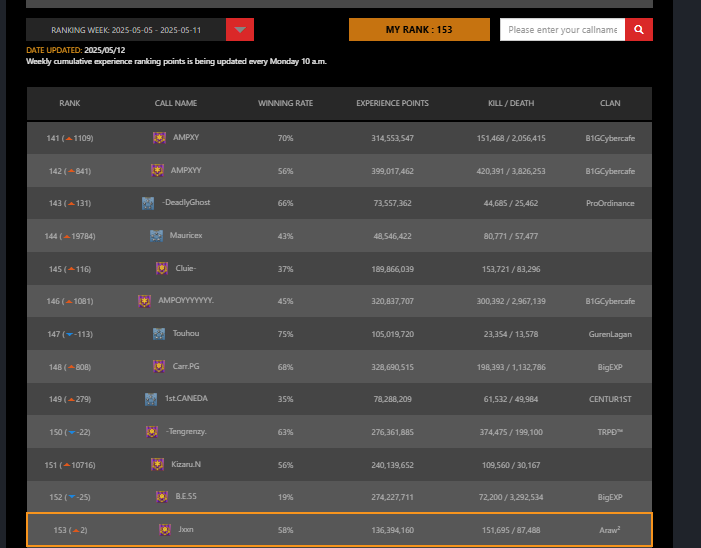Click kill/death value 109,560 / 30,167

511,465
